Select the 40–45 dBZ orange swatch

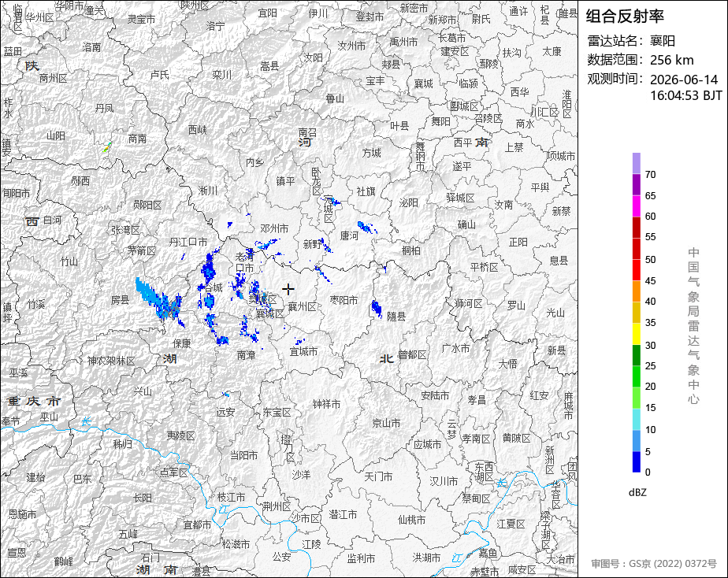coord(636,291)
